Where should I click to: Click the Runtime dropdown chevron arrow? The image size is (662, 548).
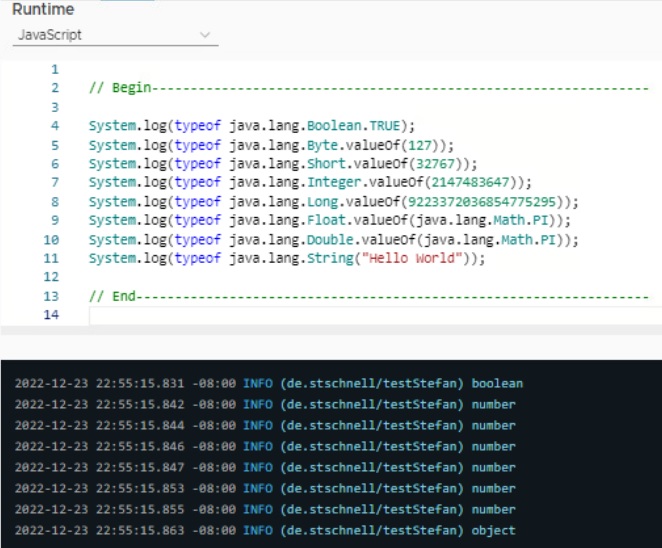[x=205, y=35]
